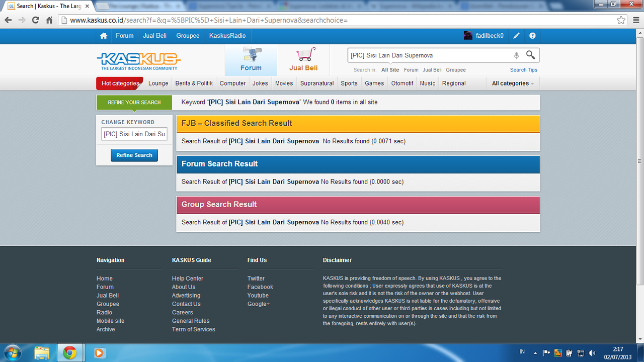Click Search Tips link
The width and height of the screenshot is (644, 362).
(x=524, y=70)
